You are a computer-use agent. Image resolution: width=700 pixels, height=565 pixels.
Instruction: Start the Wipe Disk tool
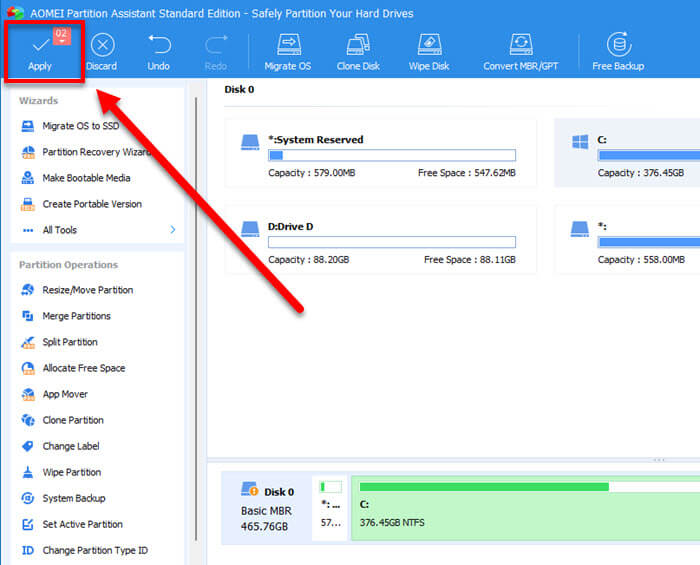429,52
